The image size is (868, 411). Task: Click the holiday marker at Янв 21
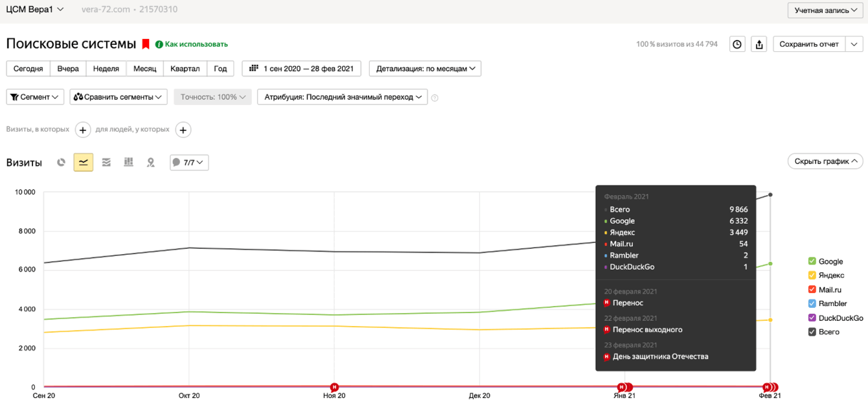pyautogui.click(x=623, y=387)
